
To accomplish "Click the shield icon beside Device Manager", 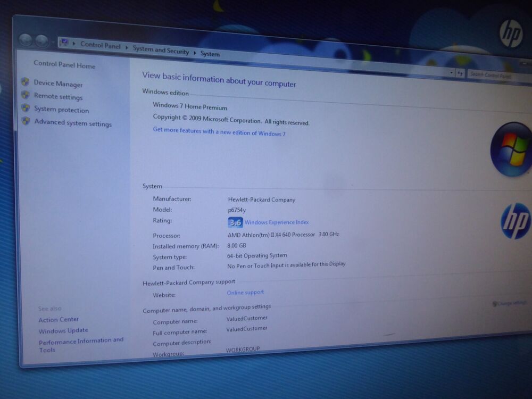I will [25, 82].
